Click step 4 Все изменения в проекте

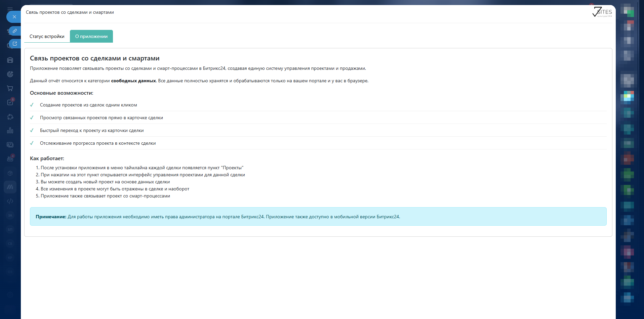(115, 189)
